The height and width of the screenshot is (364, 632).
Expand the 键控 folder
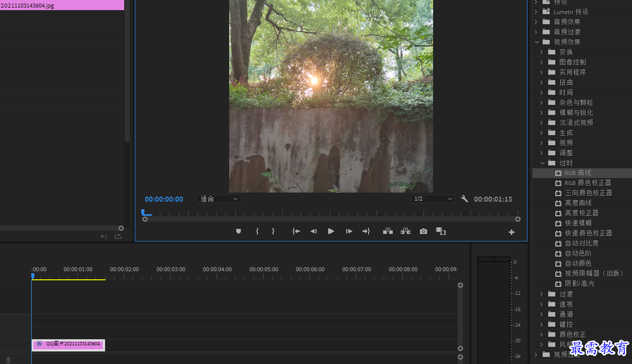tap(542, 324)
